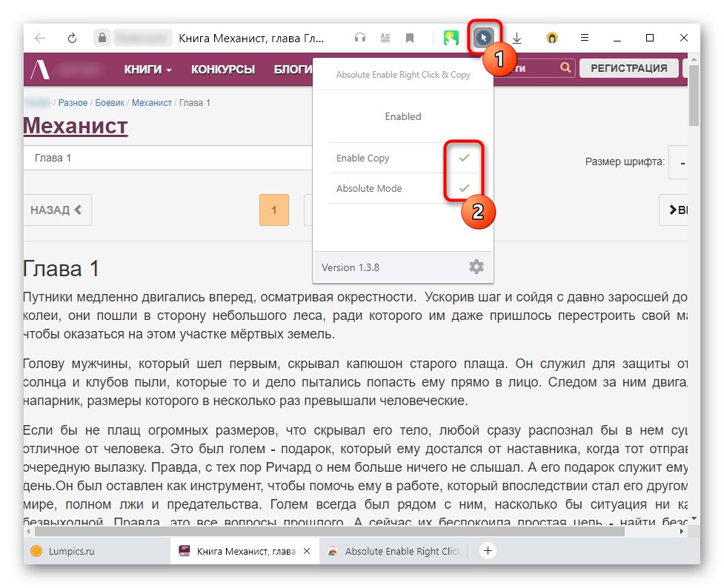This screenshot has width=724, height=588.
Task: Click the site search magnifier icon
Action: coord(565,67)
